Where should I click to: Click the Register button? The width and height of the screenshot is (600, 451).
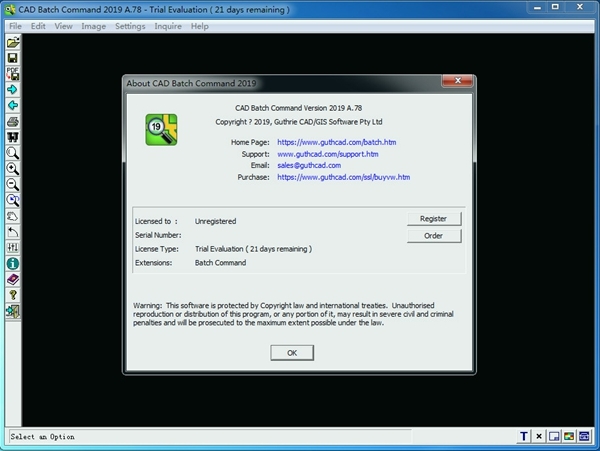pos(434,219)
